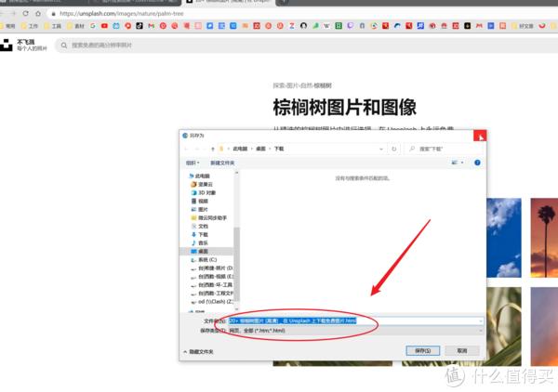
Task: Close the save dialog with the red X
Action: (480, 136)
